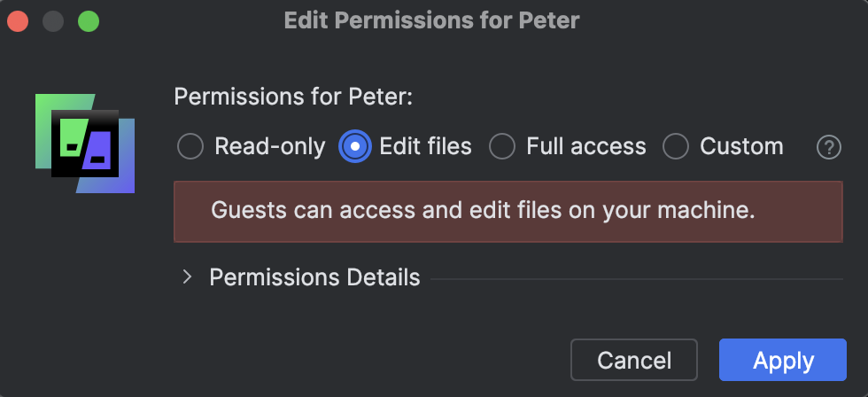This screenshot has width=868, height=397.
Task: Click the Read-only text label
Action: coord(270,147)
